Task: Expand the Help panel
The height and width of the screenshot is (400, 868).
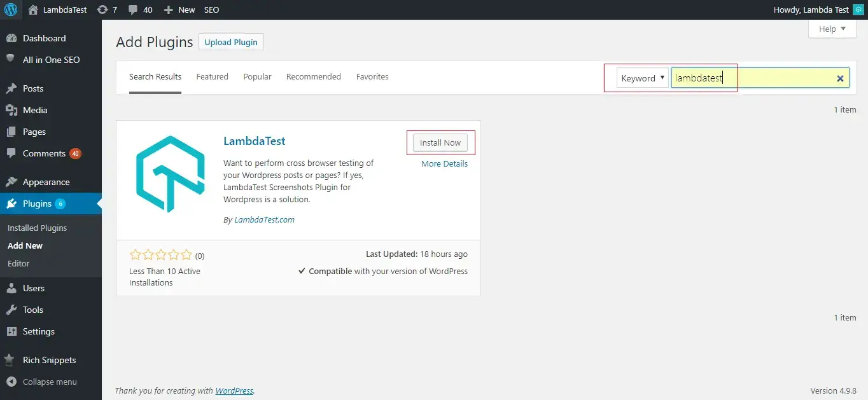Action: [x=831, y=29]
